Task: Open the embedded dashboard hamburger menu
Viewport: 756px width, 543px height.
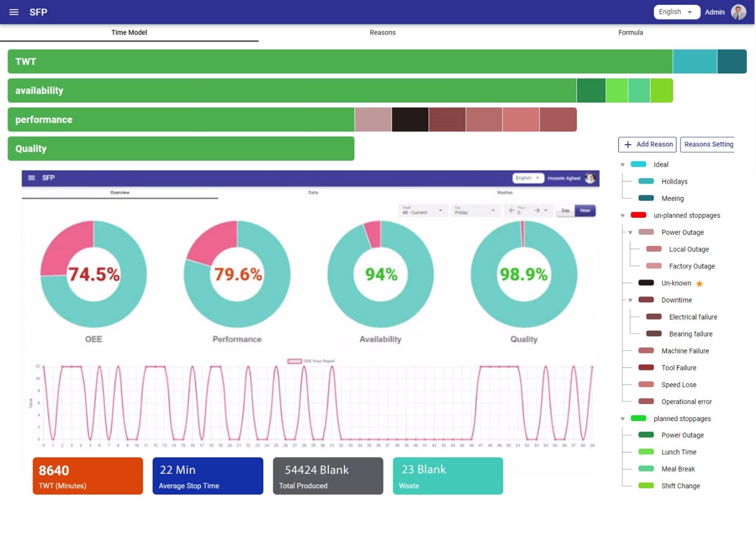Action: coord(32,178)
